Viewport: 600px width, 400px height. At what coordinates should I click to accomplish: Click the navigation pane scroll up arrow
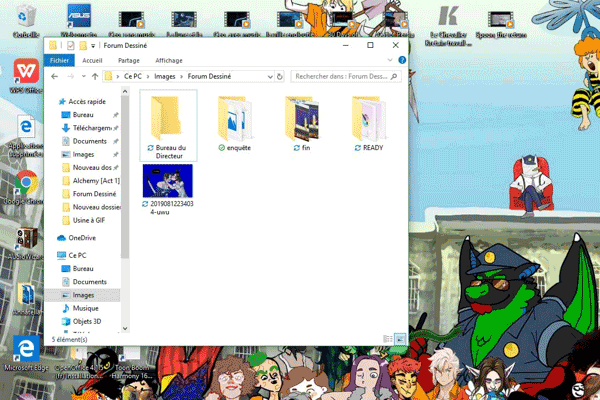tap(125, 91)
